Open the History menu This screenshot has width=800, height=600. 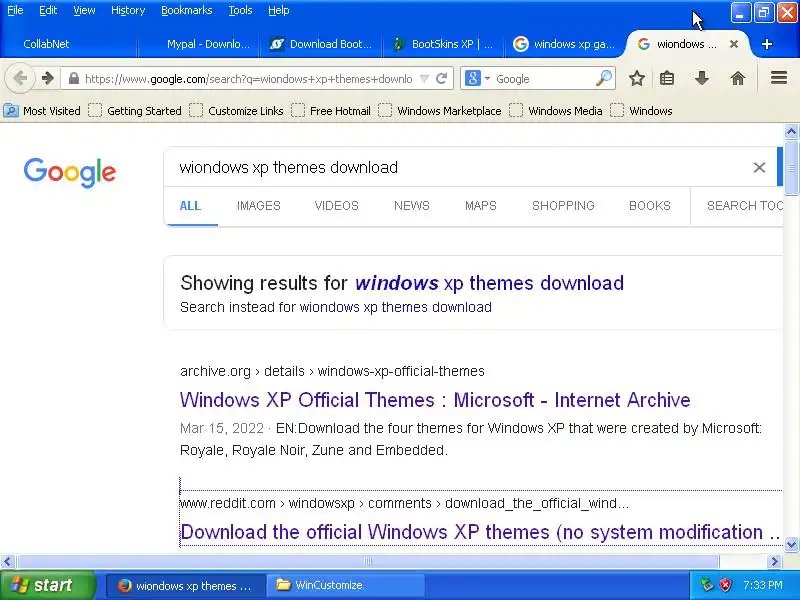(x=128, y=10)
